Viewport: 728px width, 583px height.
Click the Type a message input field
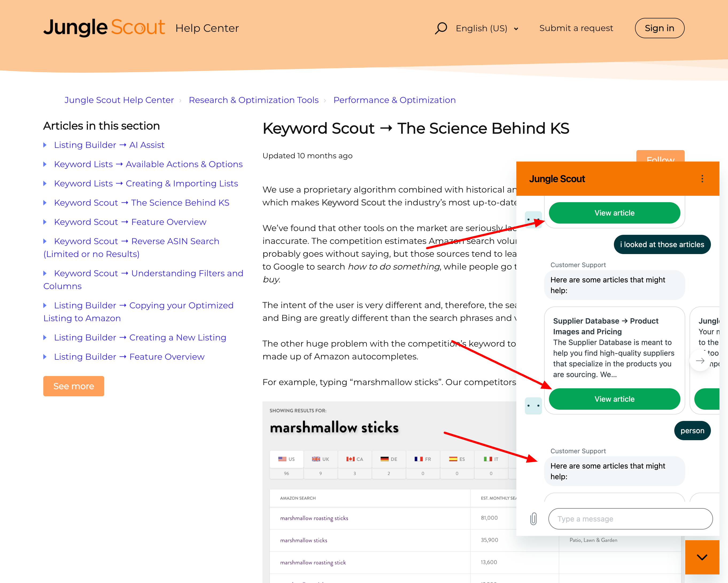tap(630, 519)
